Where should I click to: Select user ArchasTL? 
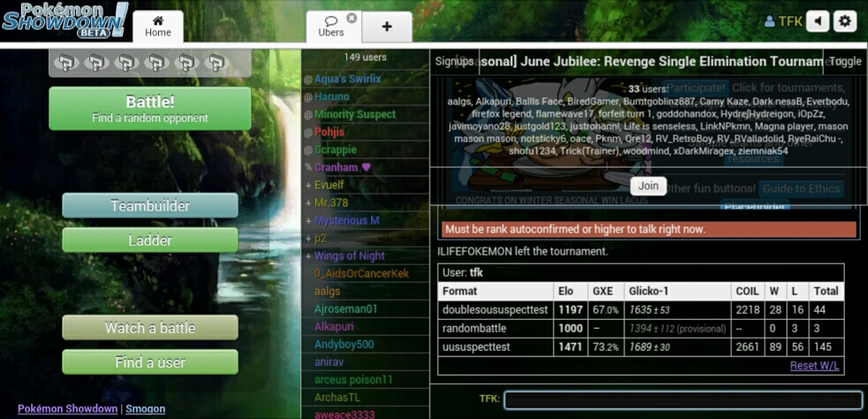(366, 398)
